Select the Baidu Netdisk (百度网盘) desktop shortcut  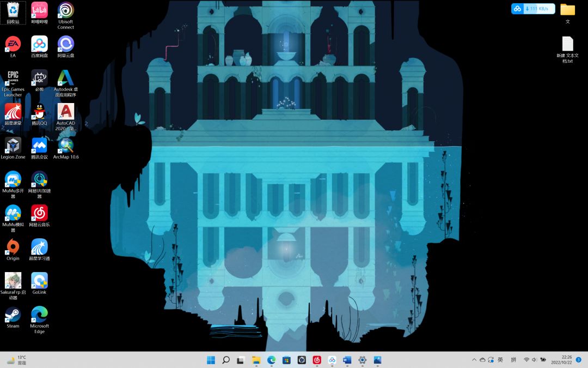click(x=39, y=46)
